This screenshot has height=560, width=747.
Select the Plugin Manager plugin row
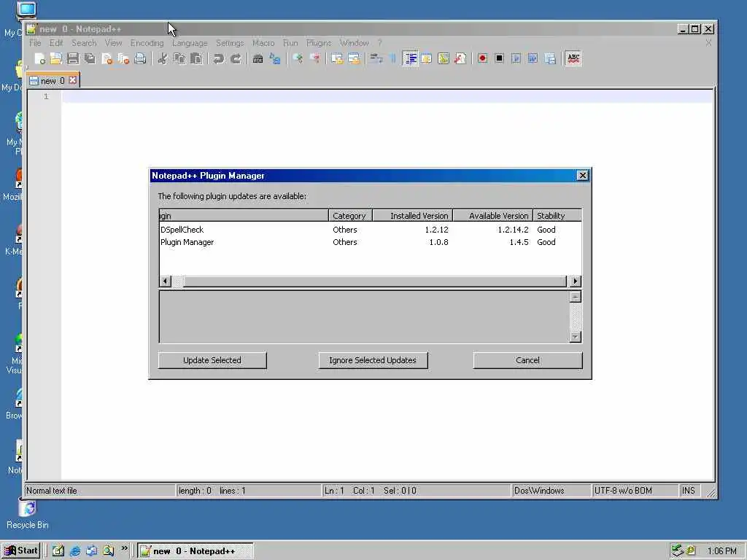click(370, 242)
